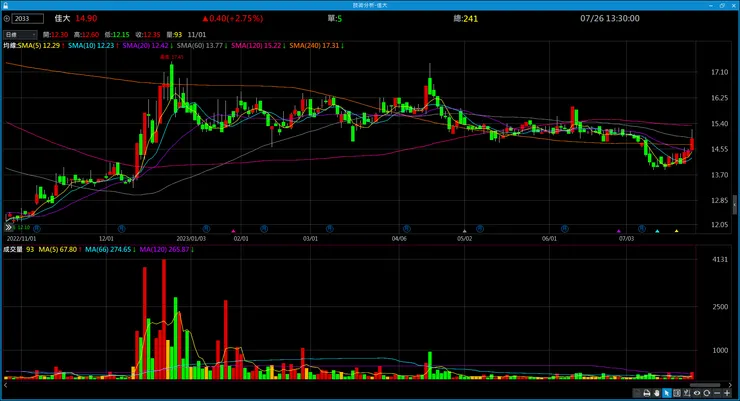The height and width of the screenshot is (401, 740).
Task: Open the 日線 period dropdown
Action: coord(20,34)
